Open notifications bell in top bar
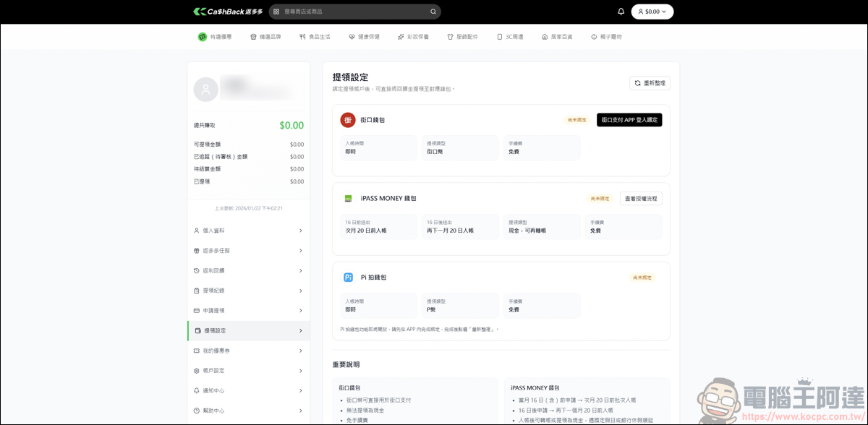The image size is (868, 425). 621,12
